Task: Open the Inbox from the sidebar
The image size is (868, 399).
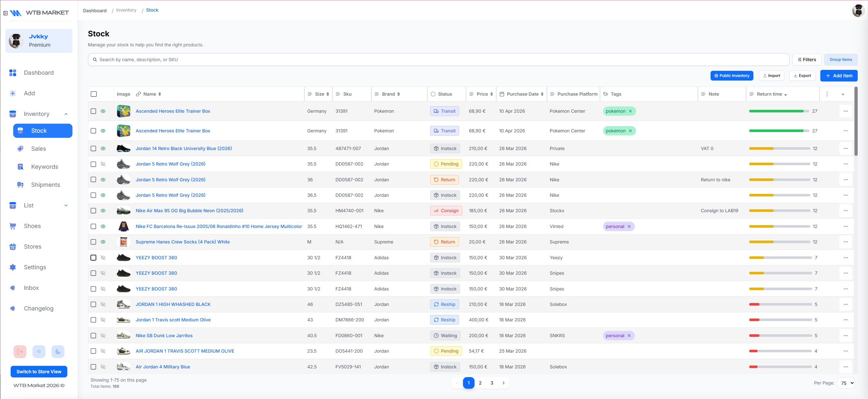Action: tap(31, 288)
